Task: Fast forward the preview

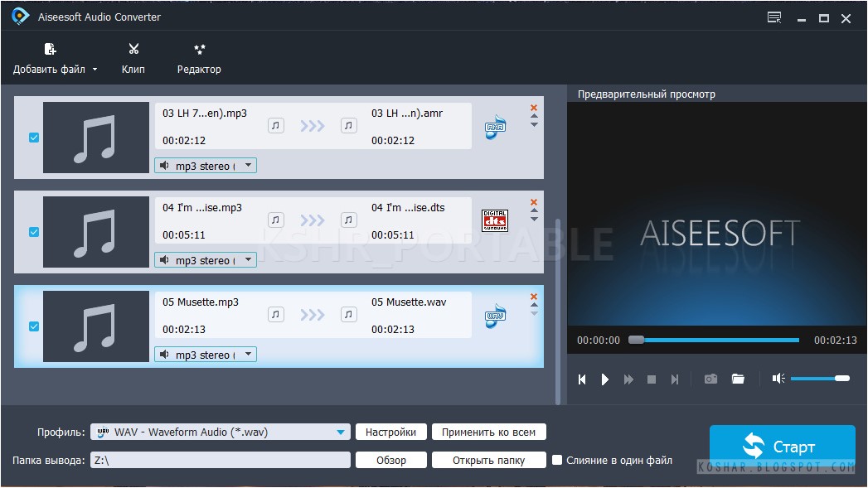Action: (x=628, y=379)
